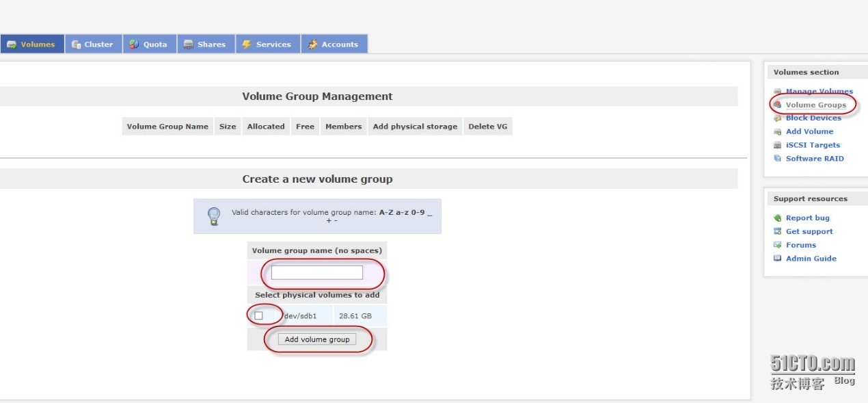
Task: Click the lightbulb hint icon
Action: (x=214, y=216)
